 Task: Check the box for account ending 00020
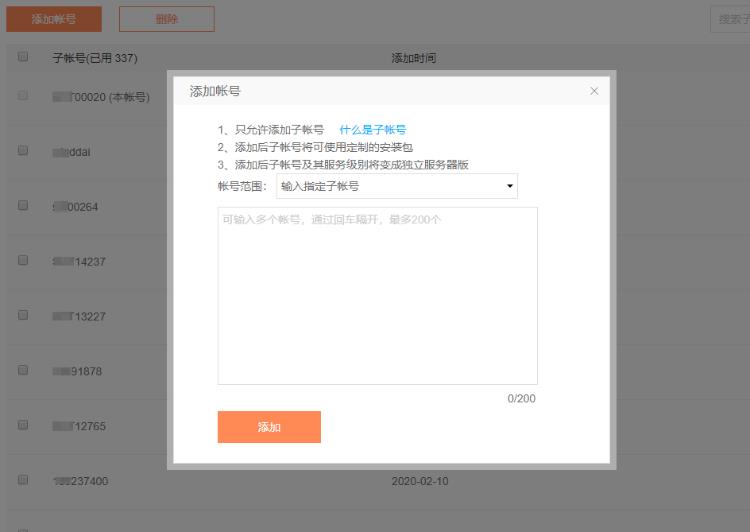click(22, 96)
